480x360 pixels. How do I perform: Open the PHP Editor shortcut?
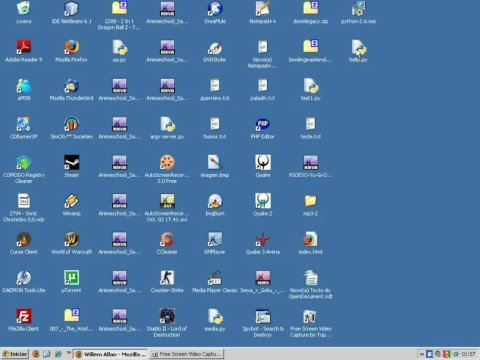tap(263, 128)
